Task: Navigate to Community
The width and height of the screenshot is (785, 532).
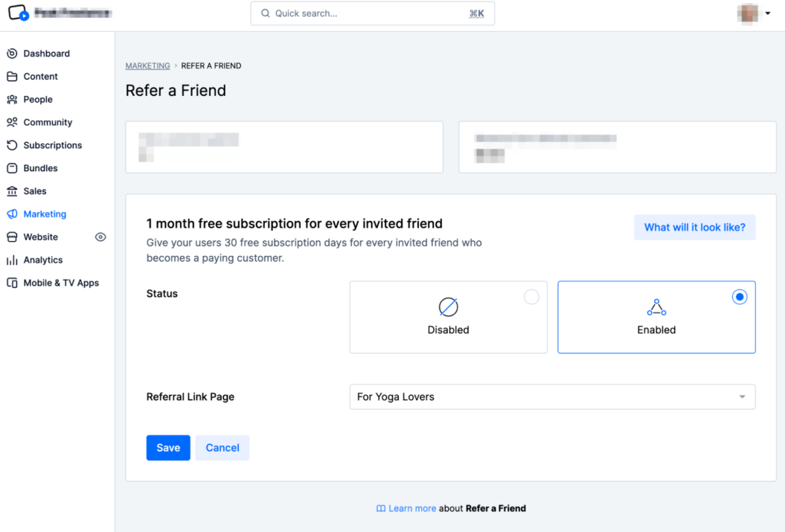Action: [48, 122]
